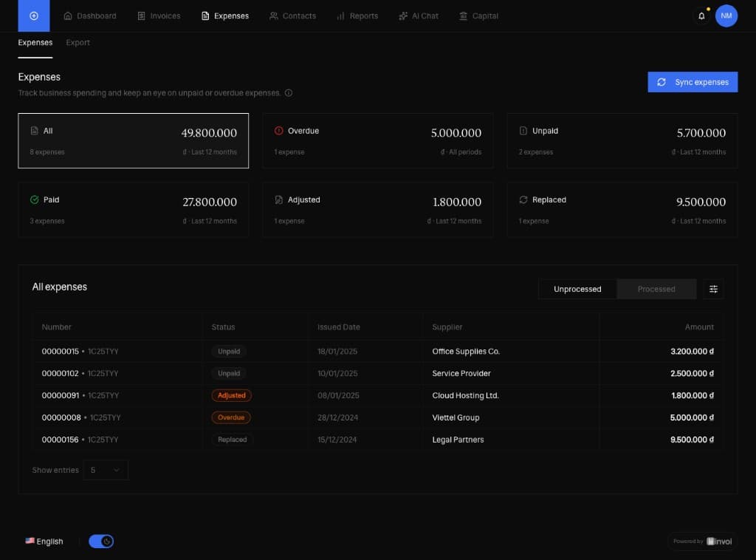Switch to the Export tab

pyautogui.click(x=78, y=42)
